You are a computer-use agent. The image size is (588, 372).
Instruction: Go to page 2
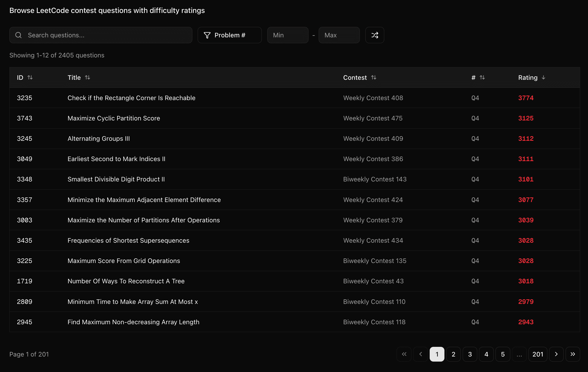pyautogui.click(x=453, y=354)
